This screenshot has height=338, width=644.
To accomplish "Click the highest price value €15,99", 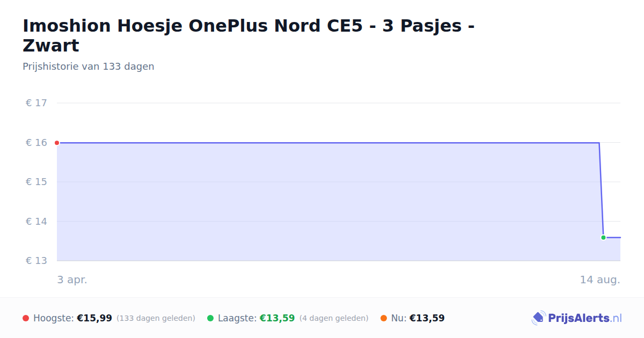I will click(x=94, y=318).
